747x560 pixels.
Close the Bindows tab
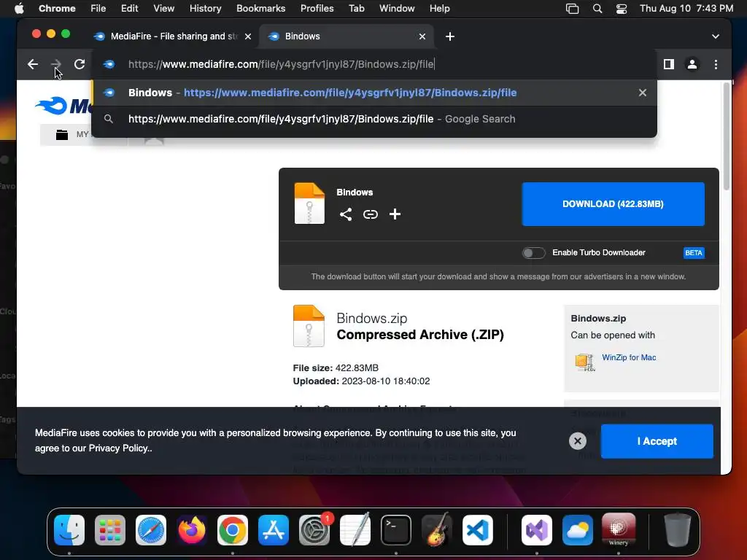click(422, 36)
